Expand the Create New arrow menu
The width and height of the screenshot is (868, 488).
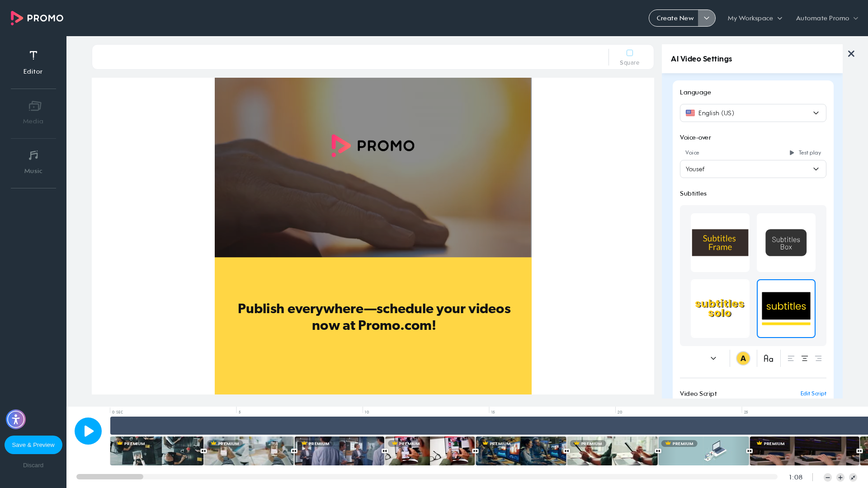point(707,18)
